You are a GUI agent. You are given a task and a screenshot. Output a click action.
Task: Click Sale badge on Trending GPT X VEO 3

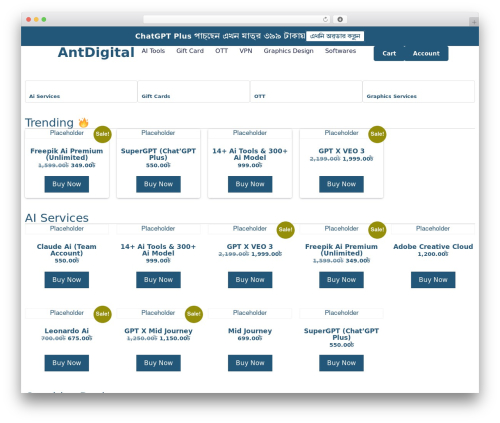pos(377,134)
